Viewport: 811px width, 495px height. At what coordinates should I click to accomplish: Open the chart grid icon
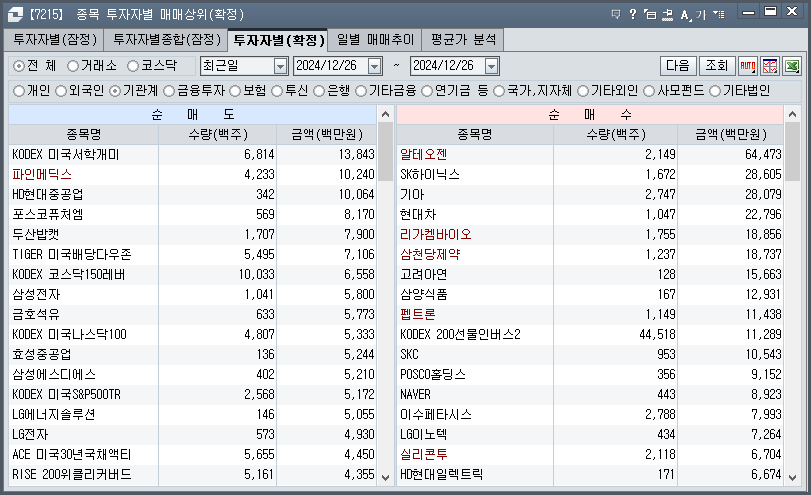(770, 66)
